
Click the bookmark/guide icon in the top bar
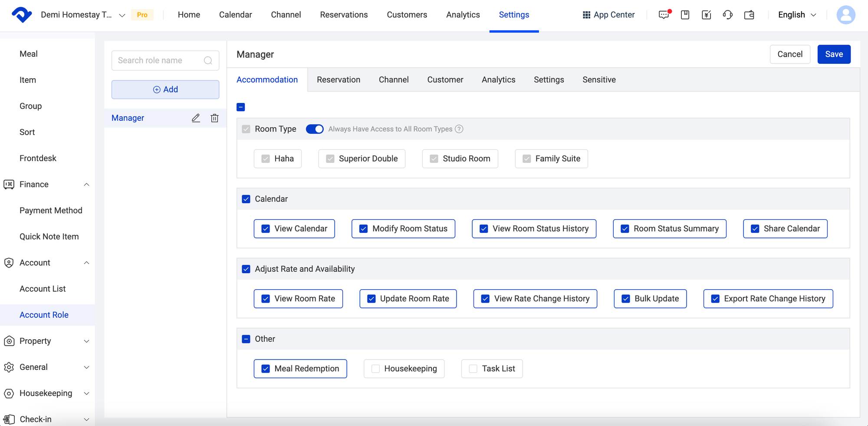685,15
